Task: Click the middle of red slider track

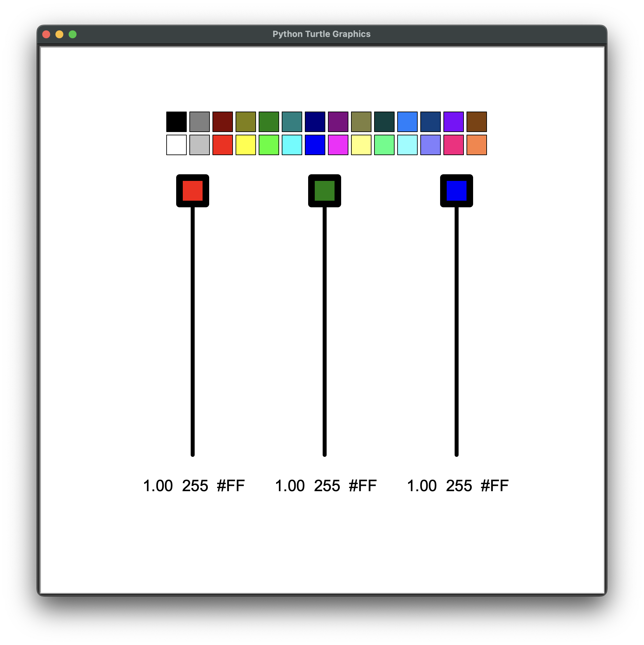Action: (x=193, y=331)
